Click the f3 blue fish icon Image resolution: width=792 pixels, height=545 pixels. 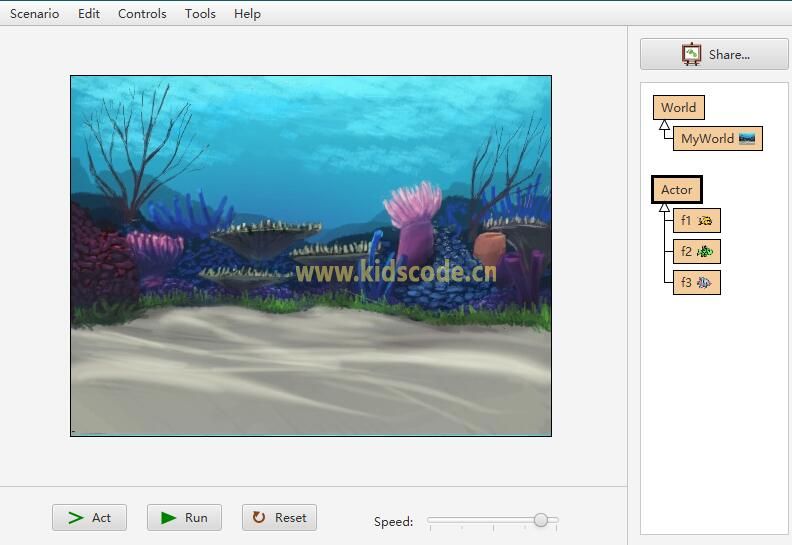click(704, 282)
